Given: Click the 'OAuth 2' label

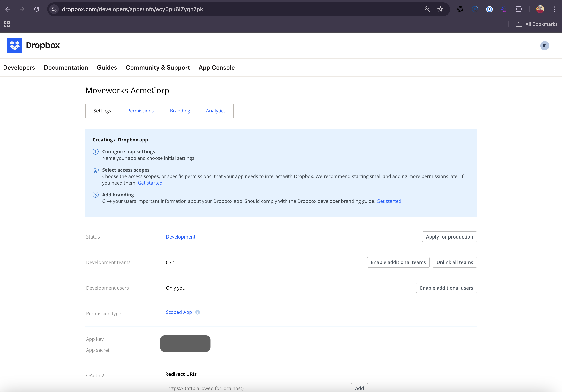Looking at the screenshot, I should 95,376.
